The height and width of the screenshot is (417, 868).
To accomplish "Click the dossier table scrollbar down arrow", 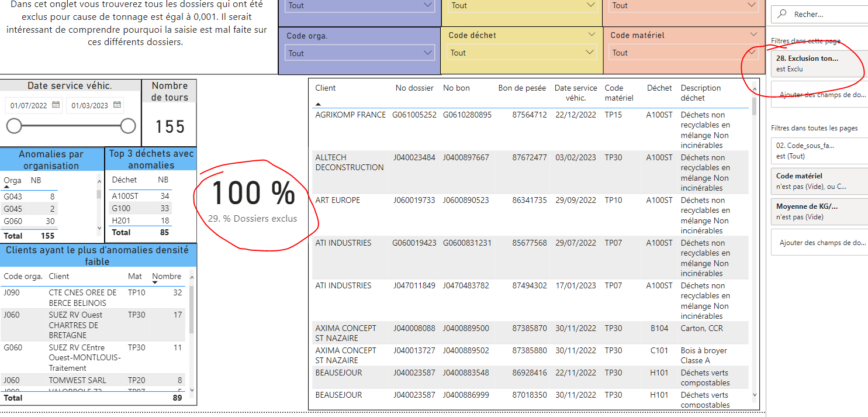I will click(754, 396).
